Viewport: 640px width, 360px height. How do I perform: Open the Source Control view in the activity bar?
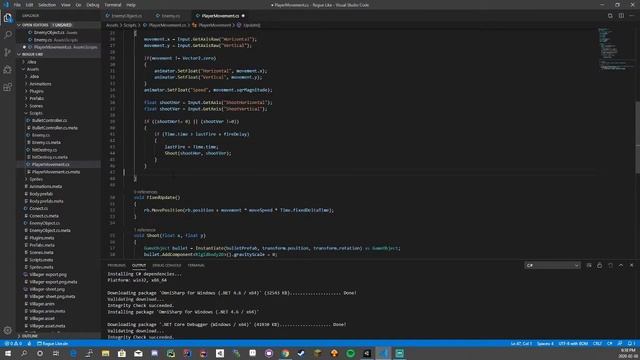pos(8,52)
